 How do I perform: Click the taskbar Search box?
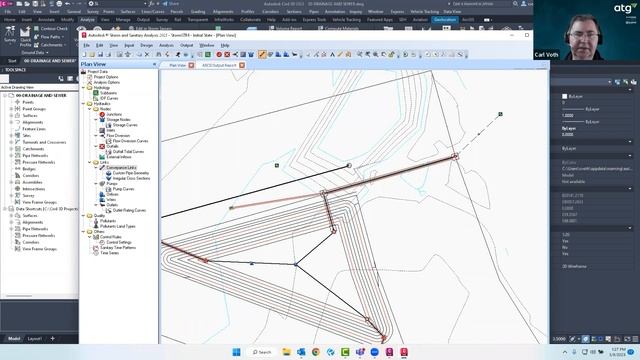[262, 352]
